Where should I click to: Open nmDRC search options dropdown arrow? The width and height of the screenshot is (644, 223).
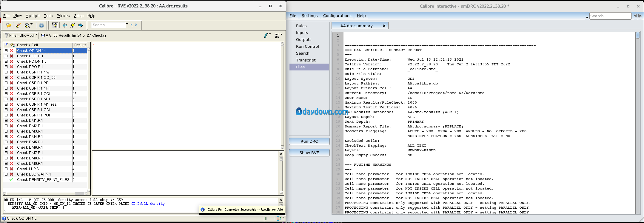tap(587, 17)
